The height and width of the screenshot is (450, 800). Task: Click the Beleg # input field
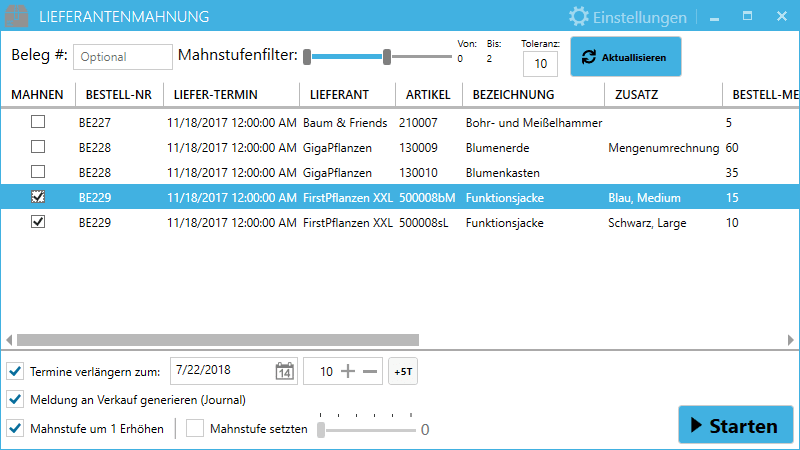(122, 57)
